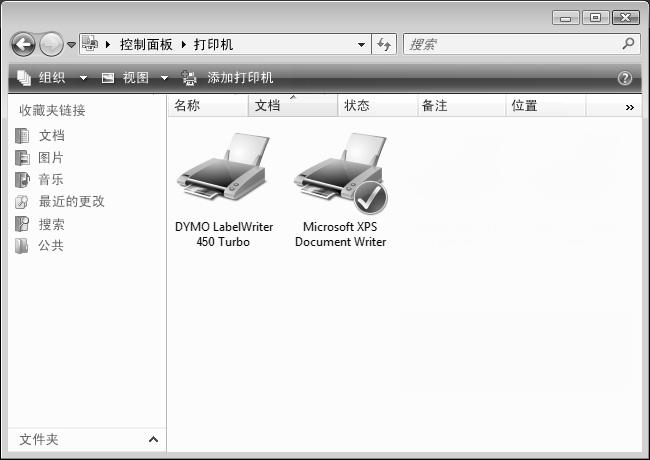Sort by the 位置 column header
The width and height of the screenshot is (650, 460).
tap(546, 106)
